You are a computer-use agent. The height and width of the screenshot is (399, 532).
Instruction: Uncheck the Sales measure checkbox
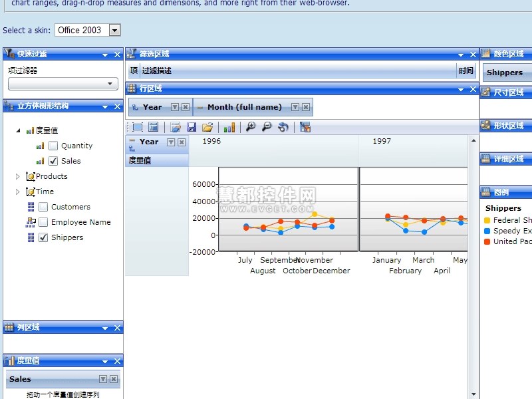53,161
